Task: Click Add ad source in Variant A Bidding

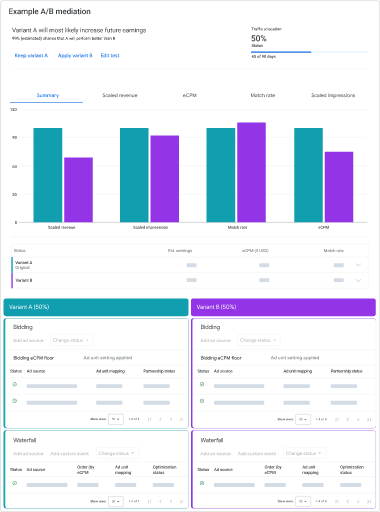Action: pyautogui.click(x=28, y=340)
